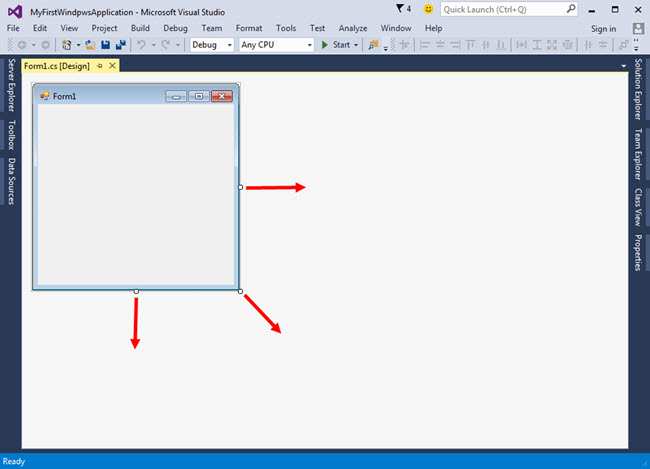650x469 pixels.
Task: Open the View menu
Action: (x=69, y=28)
